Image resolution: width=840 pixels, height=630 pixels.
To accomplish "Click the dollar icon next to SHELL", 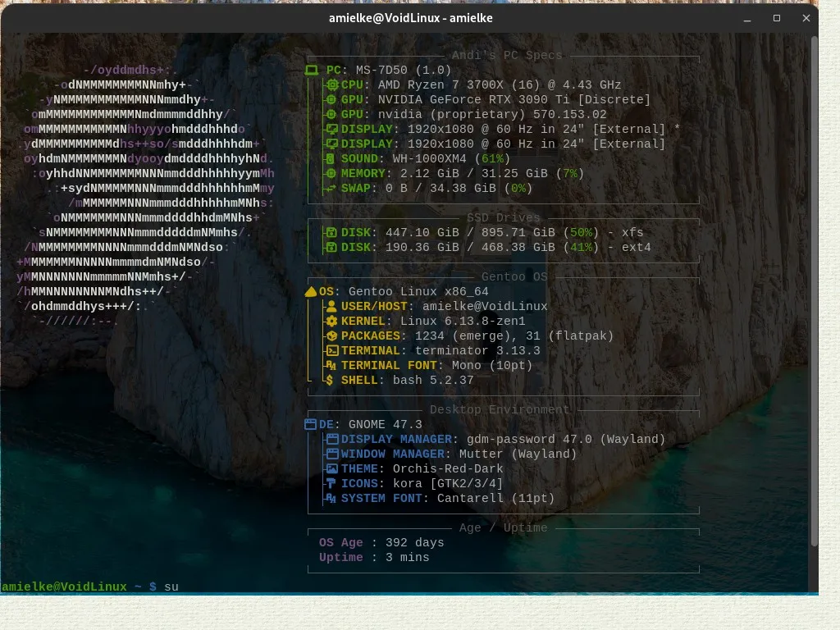I will pyautogui.click(x=330, y=381).
